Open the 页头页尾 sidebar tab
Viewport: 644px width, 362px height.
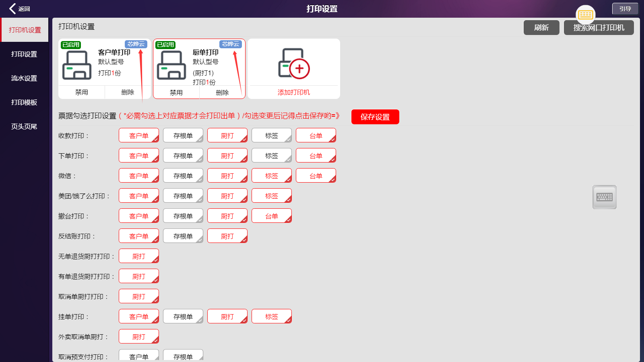click(24, 126)
